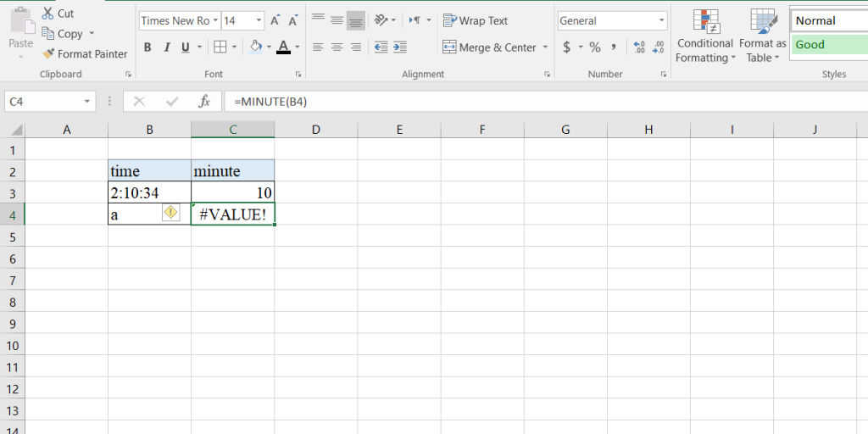The width and height of the screenshot is (868, 434).
Task: Confirm the formula entry with checkmark
Action: (x=172, y=102)
